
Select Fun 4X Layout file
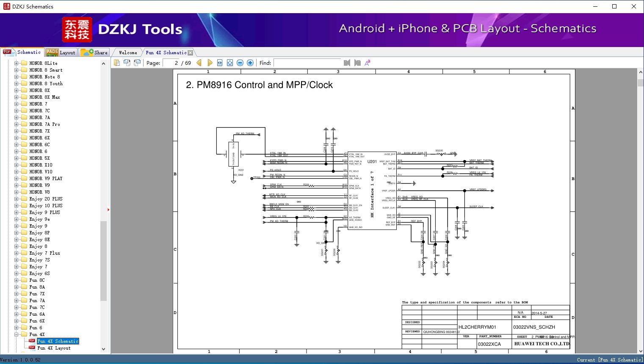pyautogui.click(x=54, y=348)
